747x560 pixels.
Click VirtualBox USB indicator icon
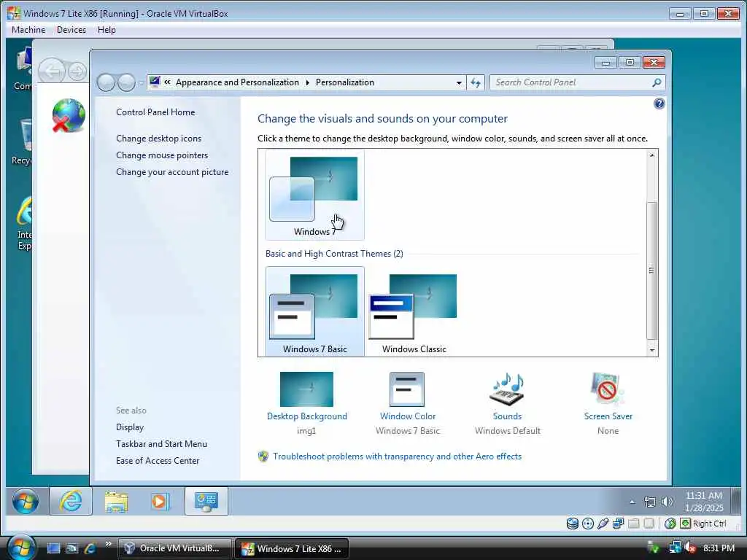click(x=603, y=524)
